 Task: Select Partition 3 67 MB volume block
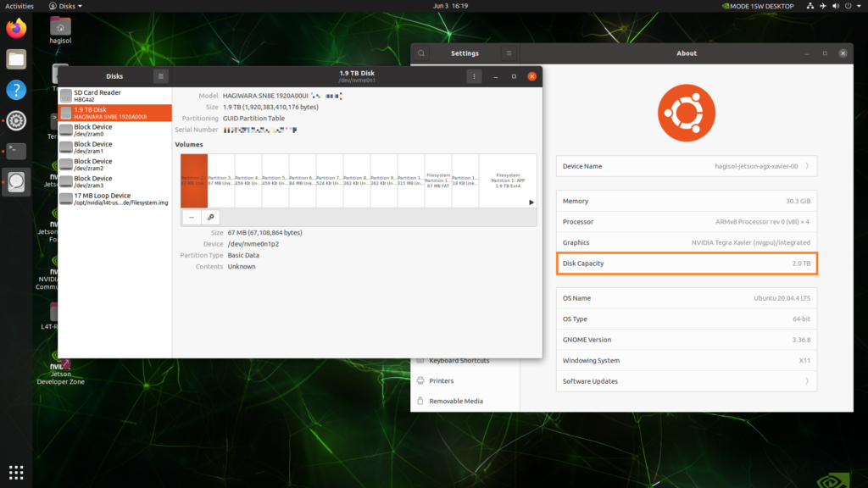point(221,181)
